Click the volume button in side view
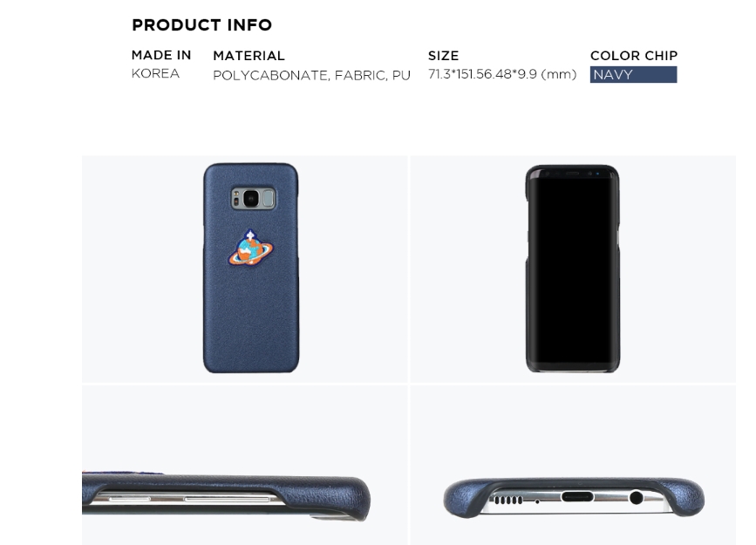This screenshot has width=756, height=545. [x=227, y=499]
